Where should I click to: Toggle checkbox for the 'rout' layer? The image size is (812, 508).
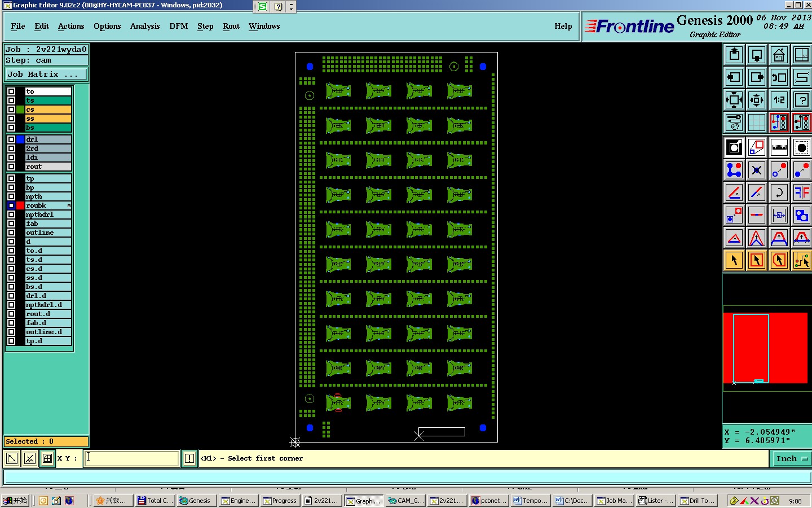tap(11, 167)
